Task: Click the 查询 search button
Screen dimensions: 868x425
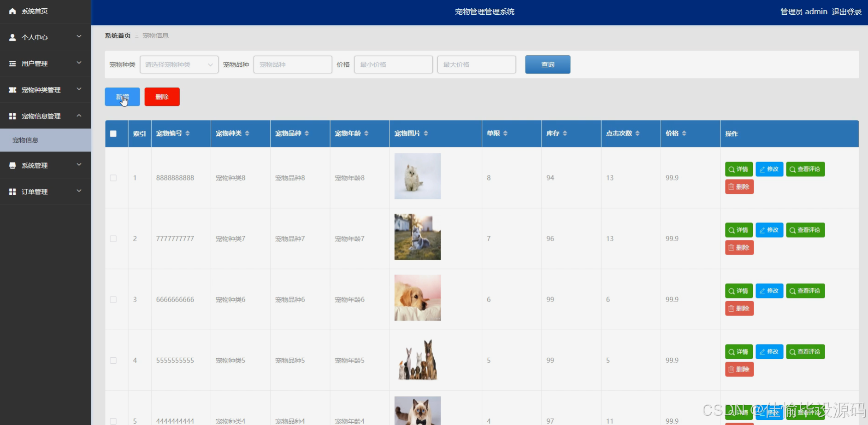Action: coord(548,64)
